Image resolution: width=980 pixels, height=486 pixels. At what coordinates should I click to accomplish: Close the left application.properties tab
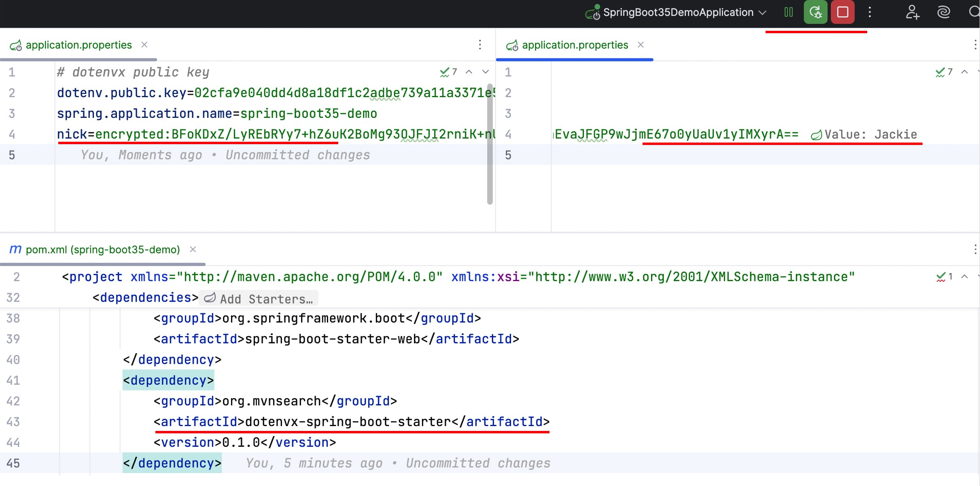144,45
